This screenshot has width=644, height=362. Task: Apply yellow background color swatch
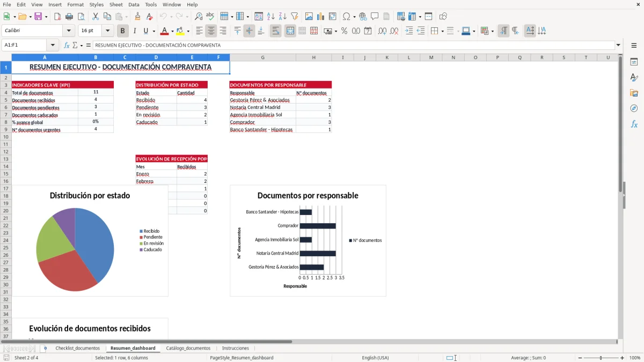coord(180,31)
